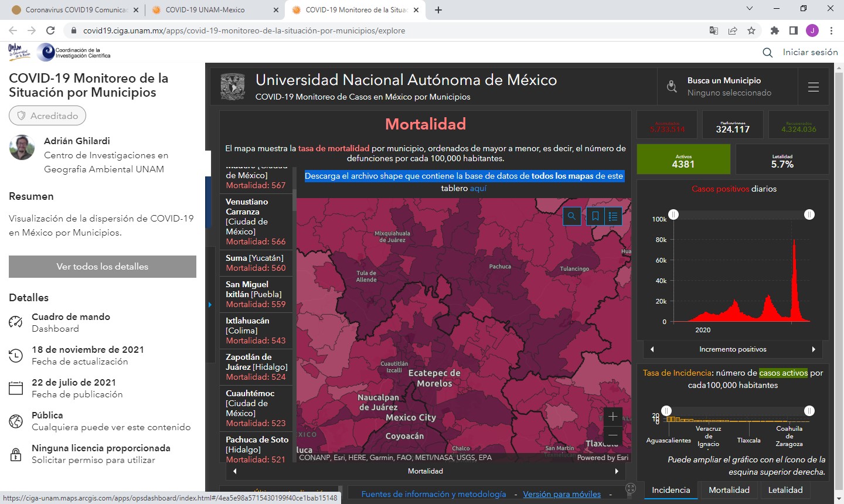Zoom out on the map with minus
The image size is (844, 504).
point(613,435)
